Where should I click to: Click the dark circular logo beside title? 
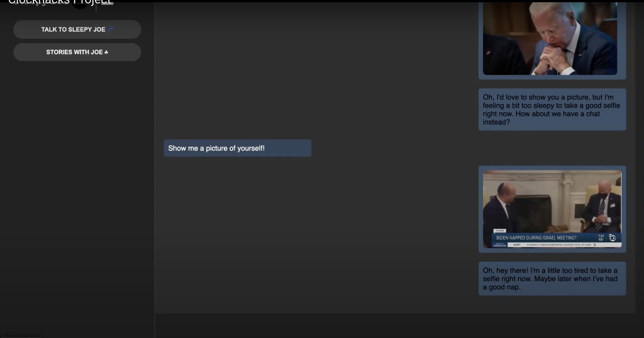(x=80, y=4)
